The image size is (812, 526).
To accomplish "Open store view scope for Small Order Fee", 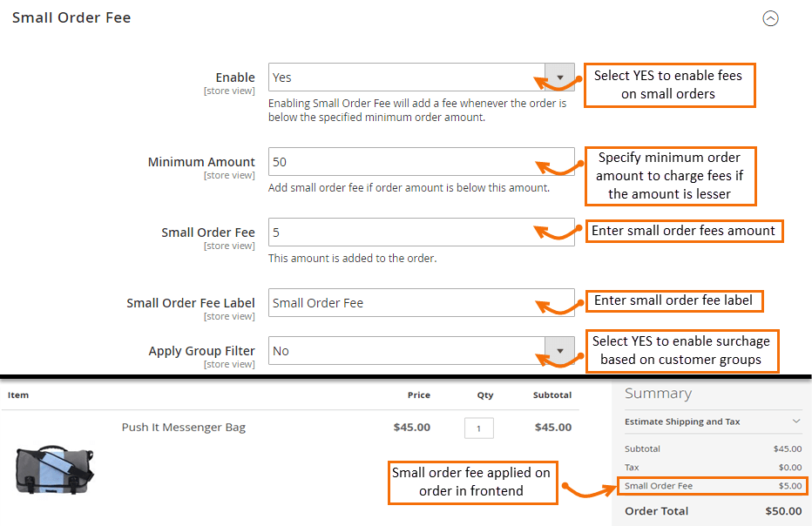I will pos(229,246).
